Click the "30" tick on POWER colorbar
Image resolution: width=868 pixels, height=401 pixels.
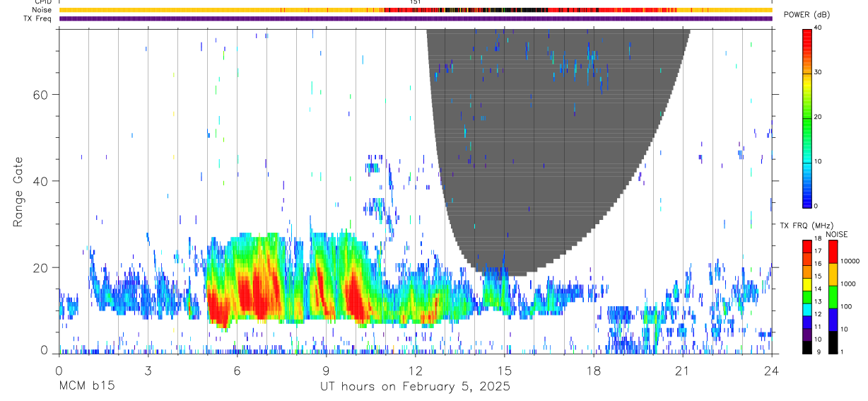(x=818, y=72)
